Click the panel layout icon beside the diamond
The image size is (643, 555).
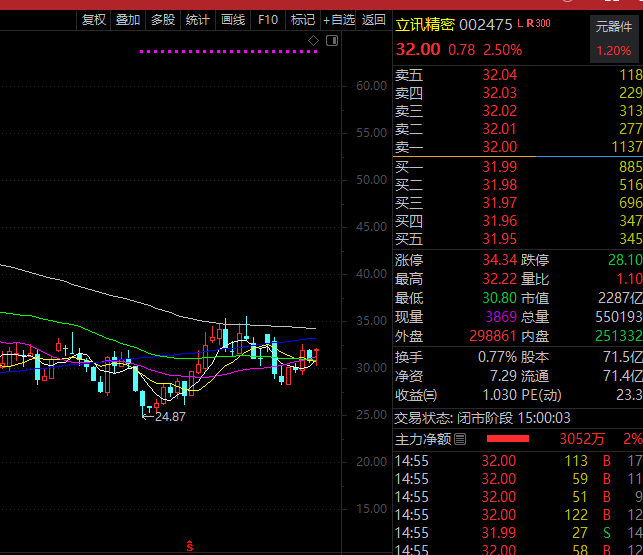point(332,40)
